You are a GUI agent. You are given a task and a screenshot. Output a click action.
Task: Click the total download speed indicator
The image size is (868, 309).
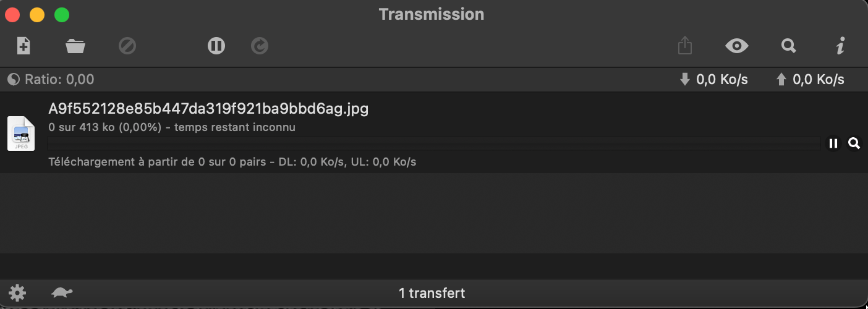tap(713, 80)
